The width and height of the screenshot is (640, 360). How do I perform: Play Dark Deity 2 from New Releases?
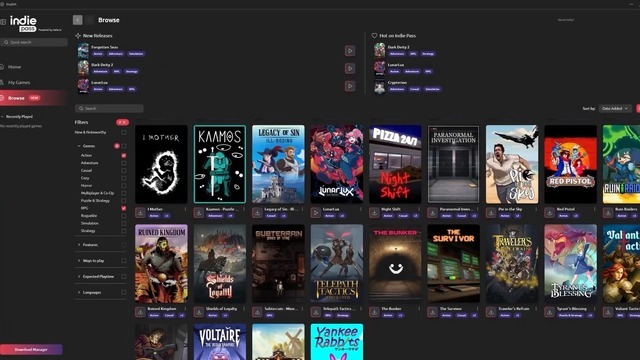pyautogui.click(x=350, y=68)
